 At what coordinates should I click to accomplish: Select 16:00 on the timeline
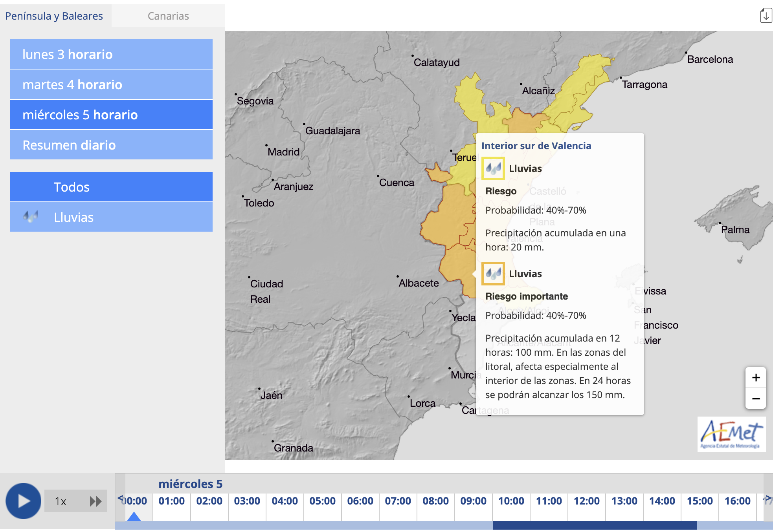tap(738, 501)
